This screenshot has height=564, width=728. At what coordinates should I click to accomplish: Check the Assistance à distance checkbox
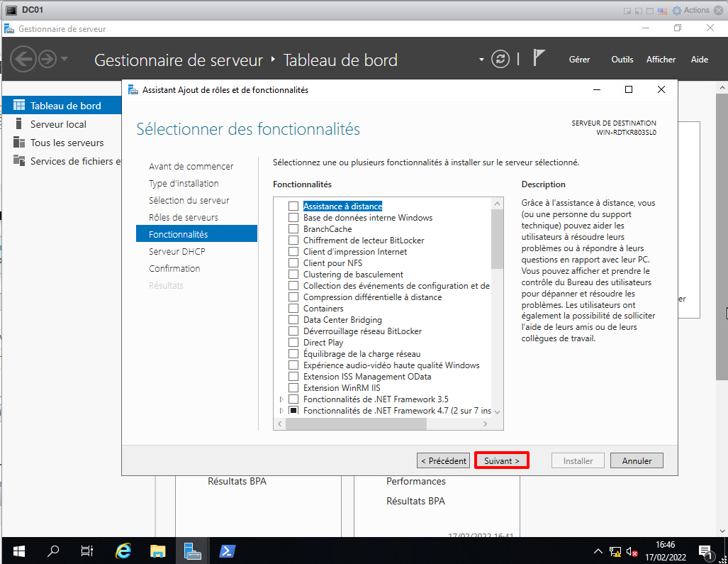tap(293, 206)
